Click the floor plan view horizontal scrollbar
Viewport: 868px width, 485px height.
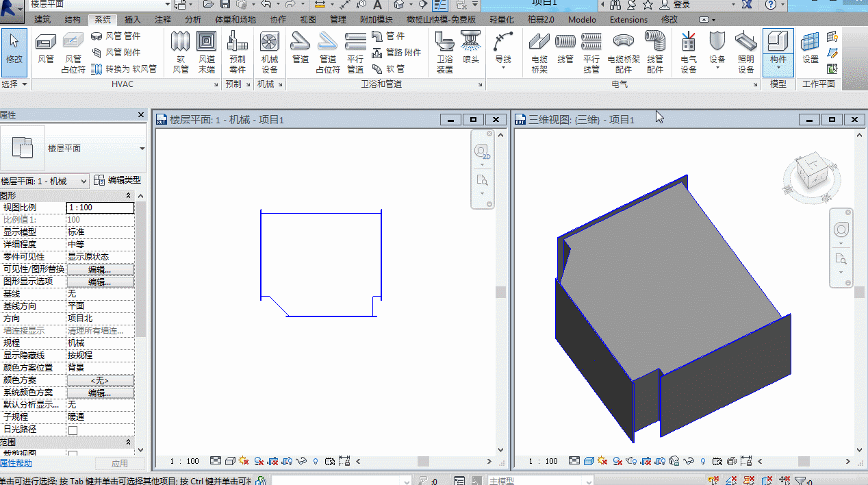422,461
